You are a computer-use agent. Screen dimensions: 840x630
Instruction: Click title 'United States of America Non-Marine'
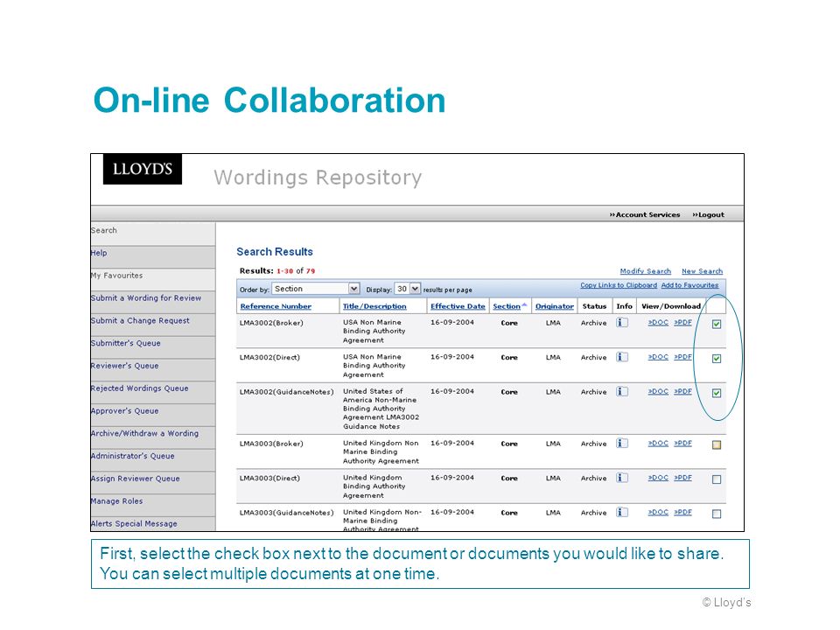tap(380, 395)
